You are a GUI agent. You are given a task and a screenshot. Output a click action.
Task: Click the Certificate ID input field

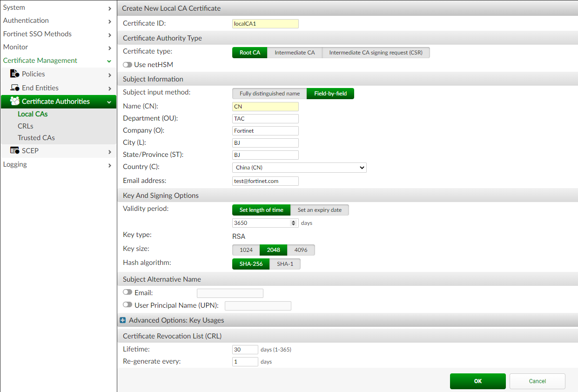tap(265, 24)
